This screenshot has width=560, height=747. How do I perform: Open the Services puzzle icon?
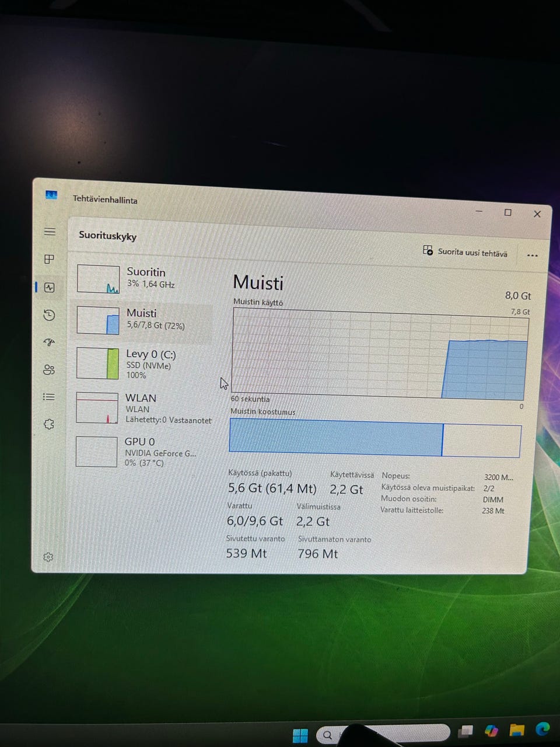tap(49, 424)
